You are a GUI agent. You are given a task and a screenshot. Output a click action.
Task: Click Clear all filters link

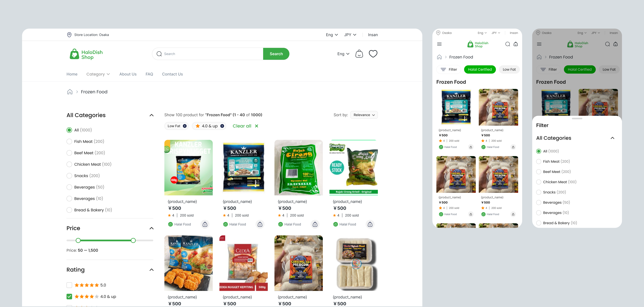pyautogui.click(x=245, y=126)
